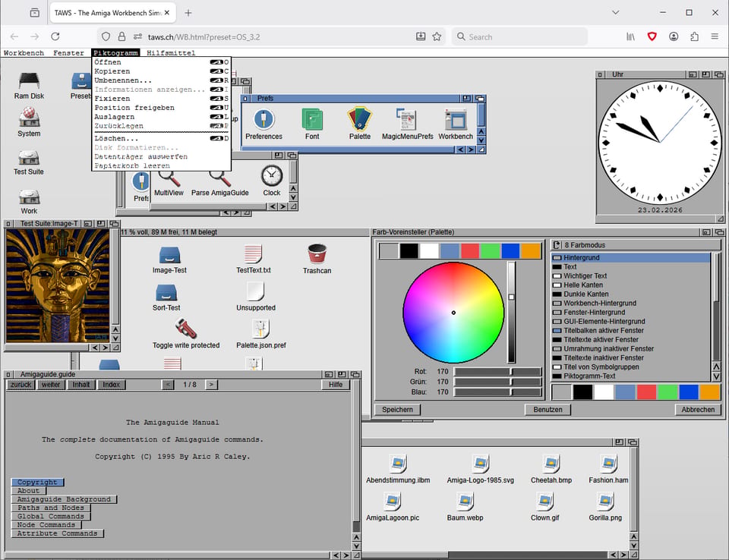The height and width of the screenshot is (560, 729).
Task: Open the Image-Test drawer icon
Action: [x=169, y=255]
